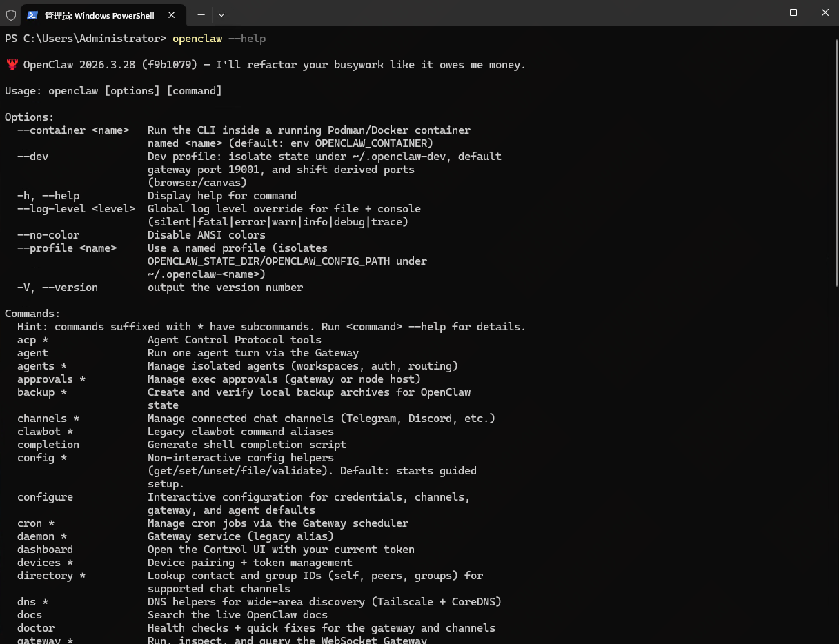The height and width of the screenshot is (644, 839).
Task: Click the 'clawbot *' command entry
Action: tap(45, 432)
